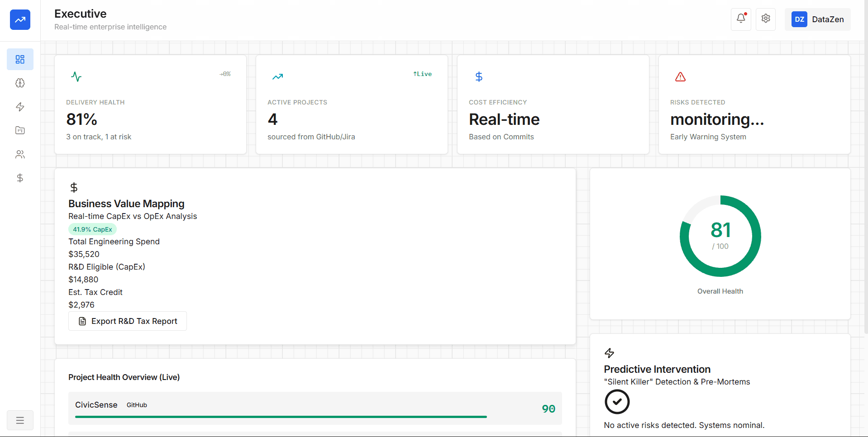Click the GitHub tag beside CivicSense
The height and width of the screenshot is (437, 868).
click(x=137, y=405)
